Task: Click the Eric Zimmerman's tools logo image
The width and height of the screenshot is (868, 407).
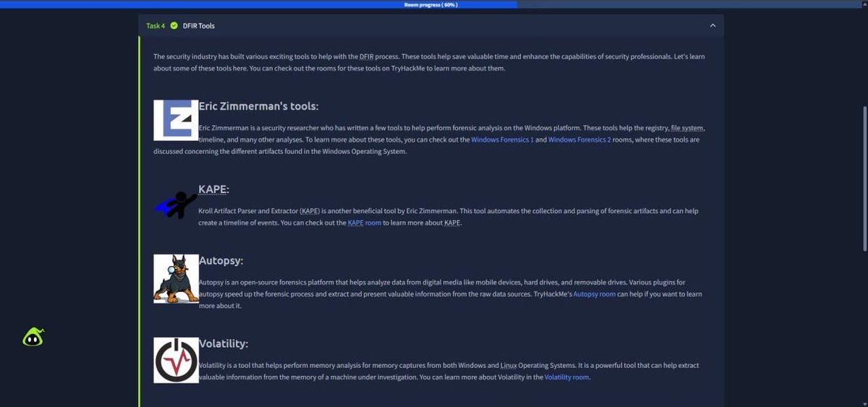Action: [x=176, y=120]
